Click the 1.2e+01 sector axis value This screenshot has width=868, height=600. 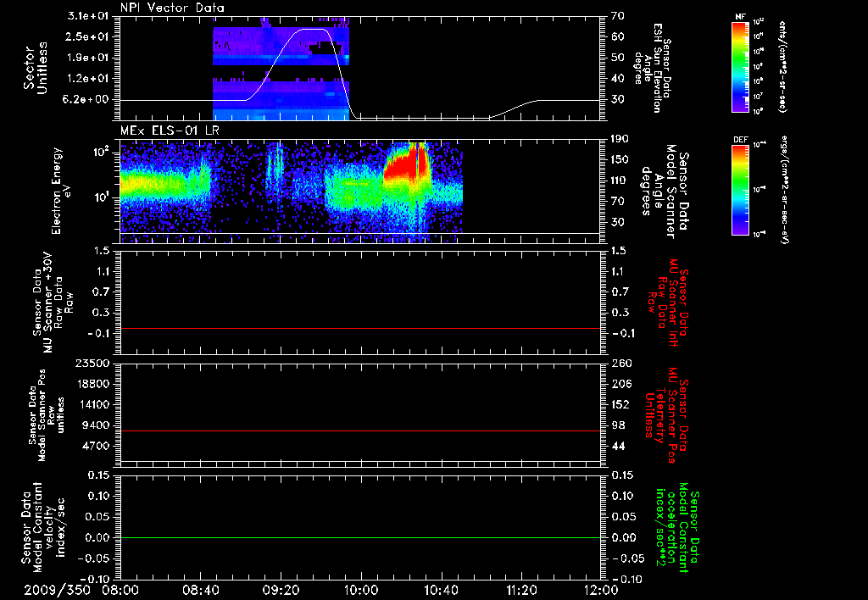[88, 79]
